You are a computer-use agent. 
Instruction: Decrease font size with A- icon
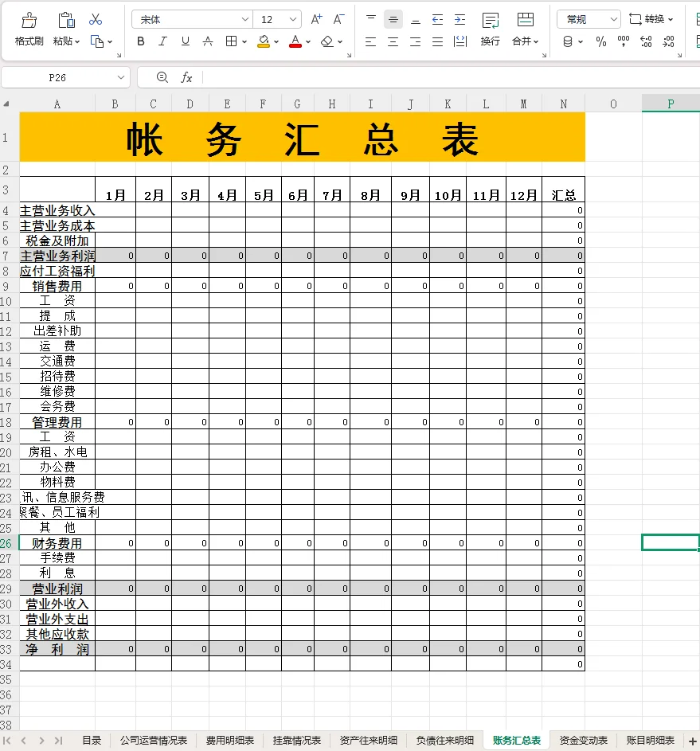click(339, 19)
